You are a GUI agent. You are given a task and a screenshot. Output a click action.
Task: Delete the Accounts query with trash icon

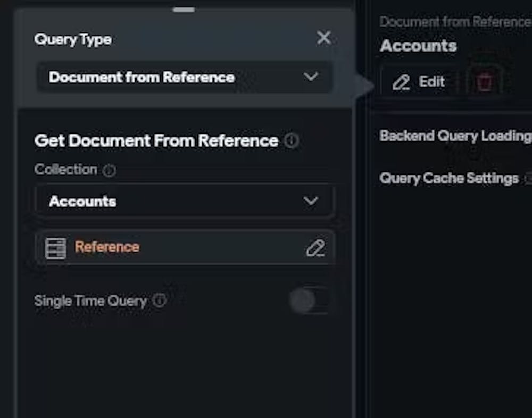[484, 82]
